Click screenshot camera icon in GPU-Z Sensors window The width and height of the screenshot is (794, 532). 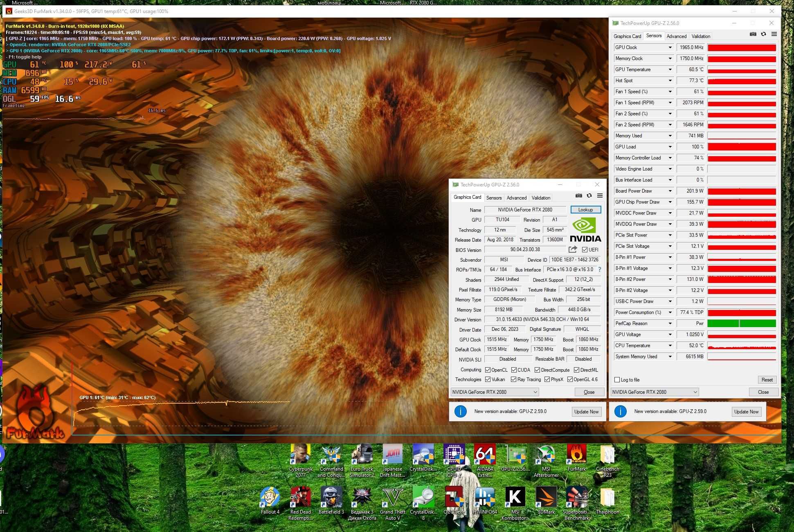pos(753,34)
